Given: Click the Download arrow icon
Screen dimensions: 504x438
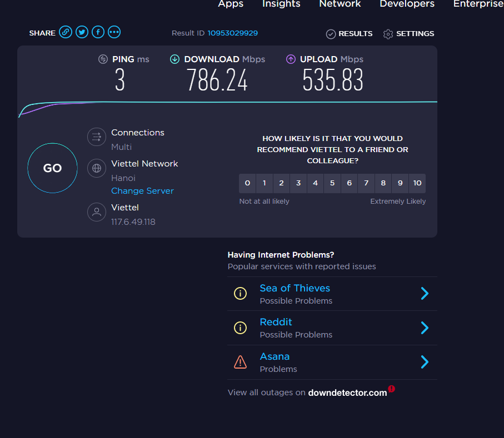Looking at the screenshot, I should point(174,59).
